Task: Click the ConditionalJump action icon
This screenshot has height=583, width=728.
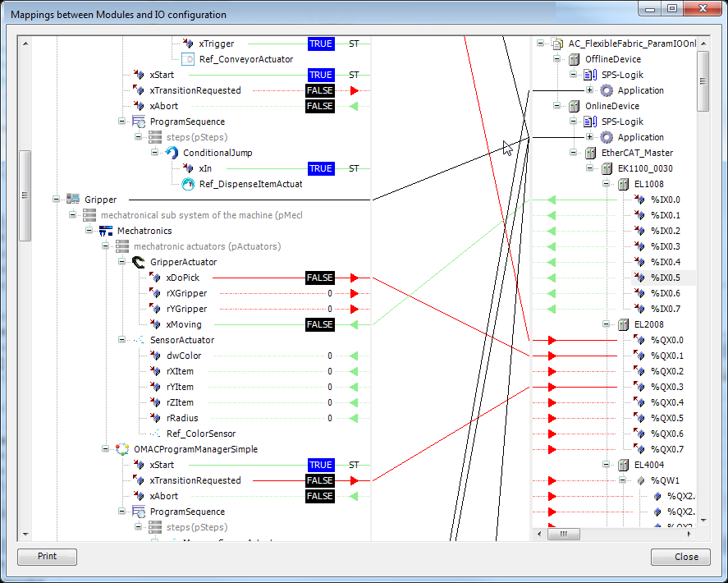Action: point(170,153)
